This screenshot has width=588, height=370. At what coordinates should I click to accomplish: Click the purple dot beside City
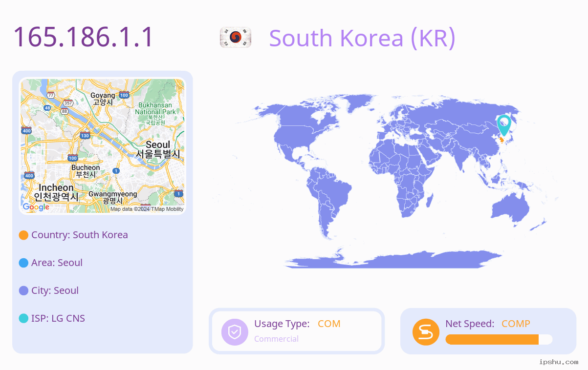click(23, 291)
